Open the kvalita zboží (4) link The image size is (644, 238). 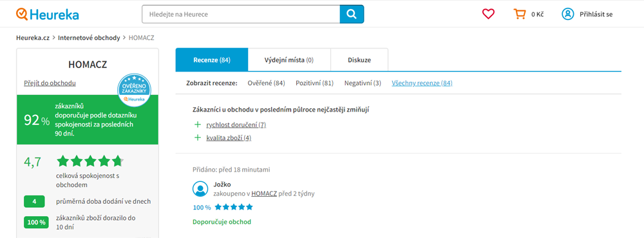pyautogui.click(x=229, y=137)
